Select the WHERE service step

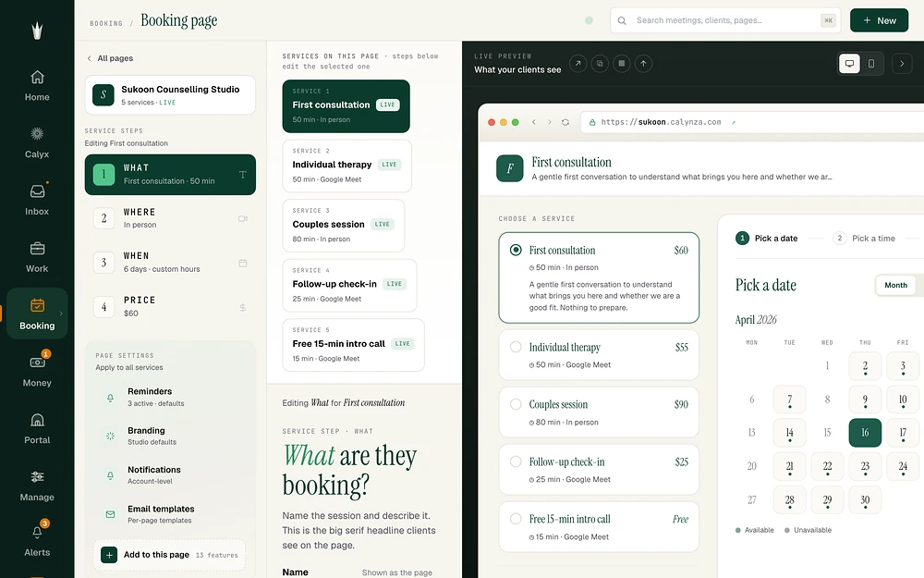click(170, 218)
